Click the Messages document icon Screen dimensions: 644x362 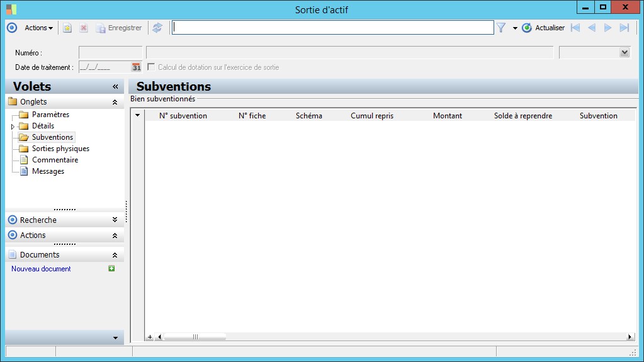pyautogui.click(x=24, y=171)
